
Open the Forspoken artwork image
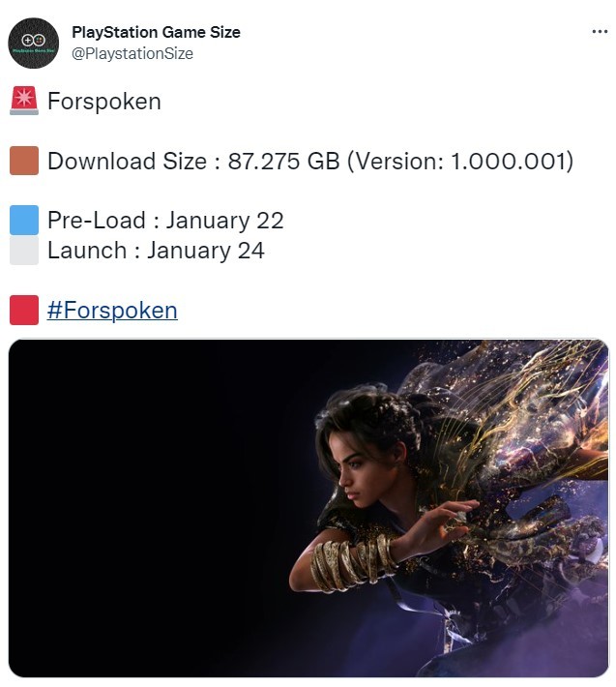coord(308,508)
